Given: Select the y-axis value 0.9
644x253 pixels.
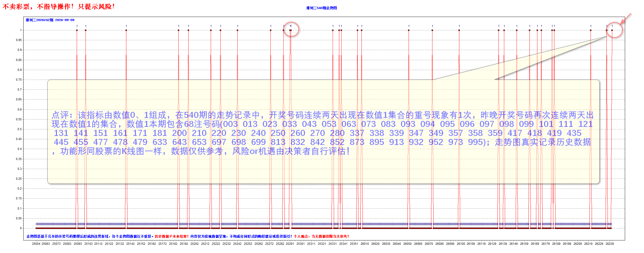Looking at the screenshot, I should 19,50.
